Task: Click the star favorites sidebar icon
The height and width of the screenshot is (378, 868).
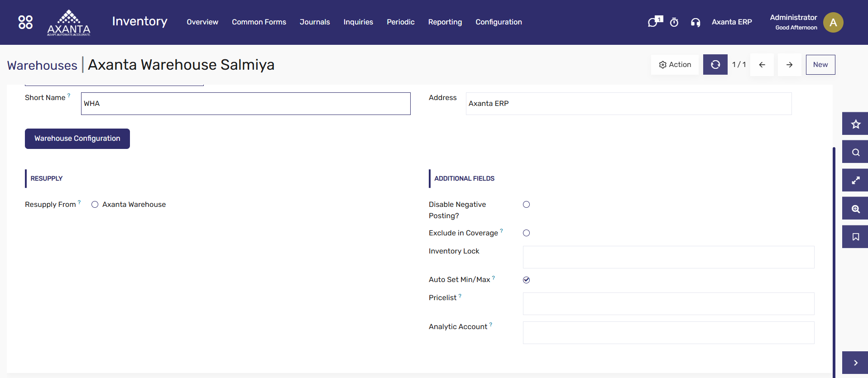Action: tap(855, 124)
